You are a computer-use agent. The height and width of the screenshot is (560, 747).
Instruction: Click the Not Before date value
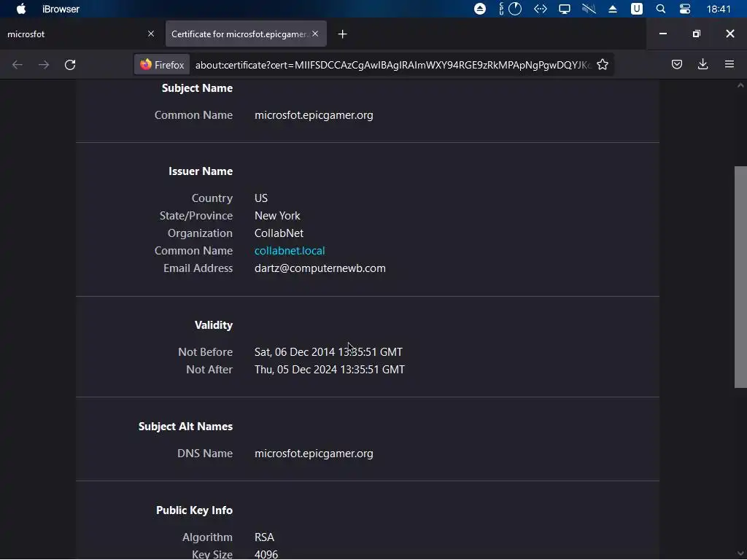[x=328, y=352]
